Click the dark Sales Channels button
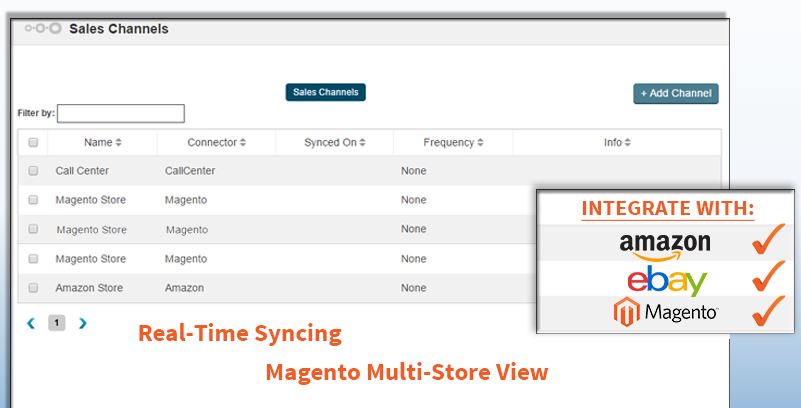 click(325, 92)
